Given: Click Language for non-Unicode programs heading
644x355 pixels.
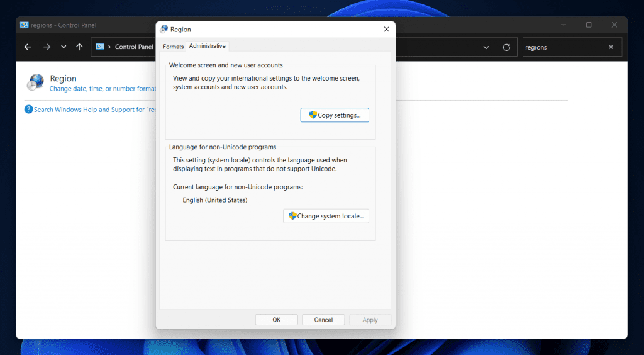Looking at the screenshot, I should pos(223,147).
